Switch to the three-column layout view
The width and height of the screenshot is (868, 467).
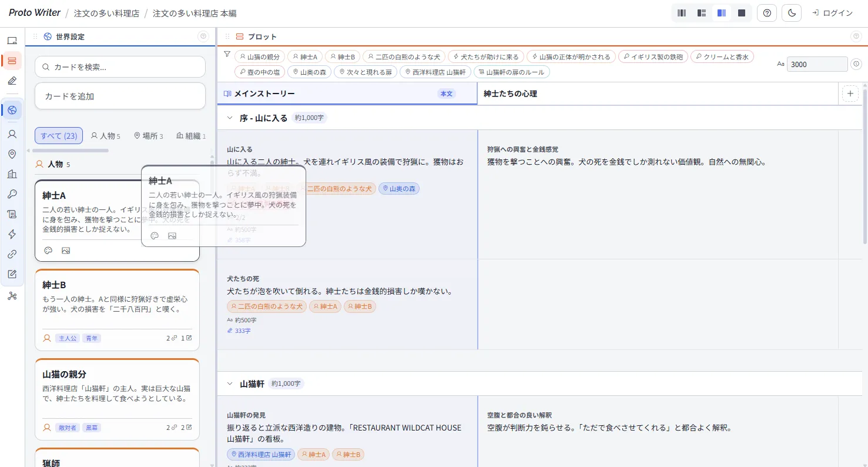[x=681, y=12]
